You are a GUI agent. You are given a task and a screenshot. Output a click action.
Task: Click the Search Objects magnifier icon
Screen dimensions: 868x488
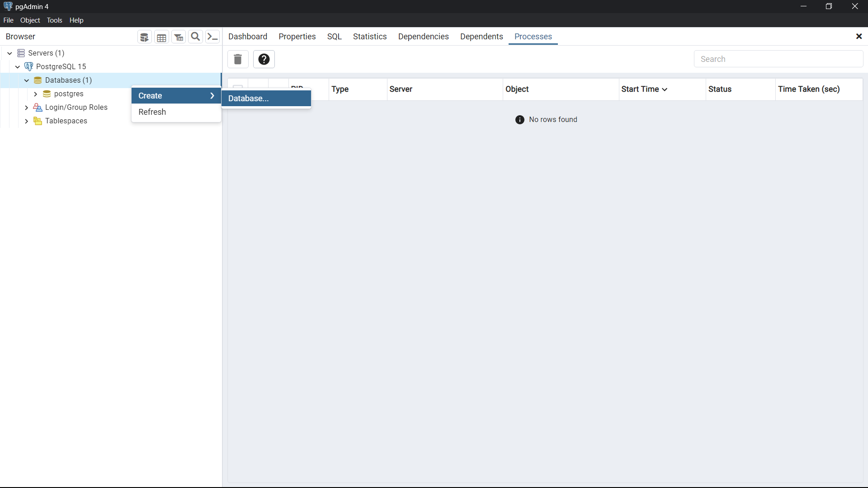(x=195, y=37)
